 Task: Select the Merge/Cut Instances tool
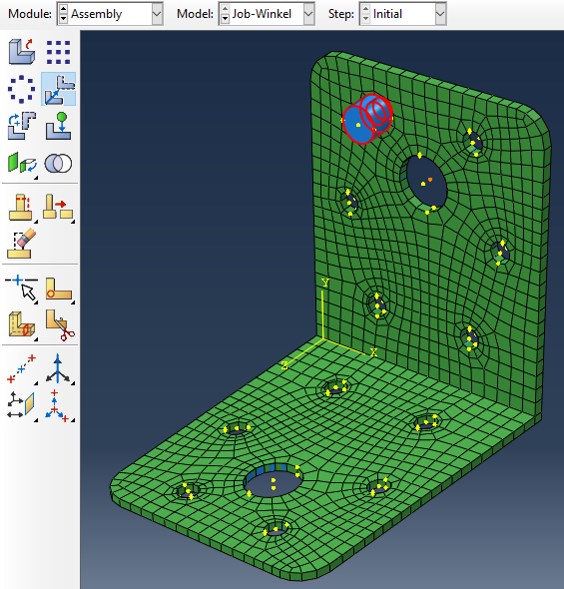point(58,163)
